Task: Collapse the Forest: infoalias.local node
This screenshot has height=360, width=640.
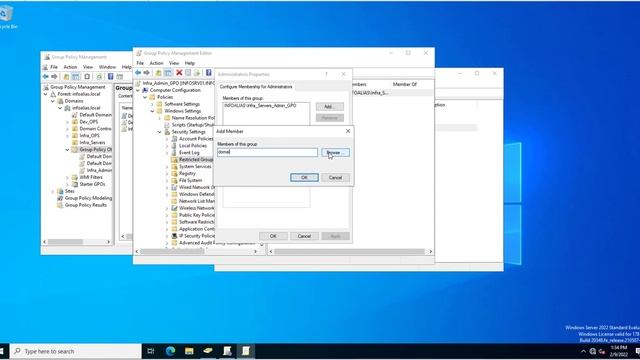Action: click(46, 94)
